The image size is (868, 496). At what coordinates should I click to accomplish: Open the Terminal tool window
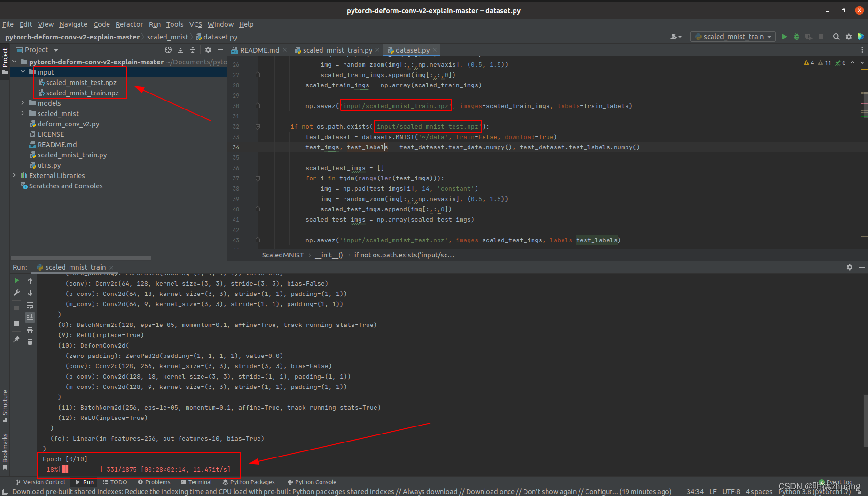click(196, 482)
